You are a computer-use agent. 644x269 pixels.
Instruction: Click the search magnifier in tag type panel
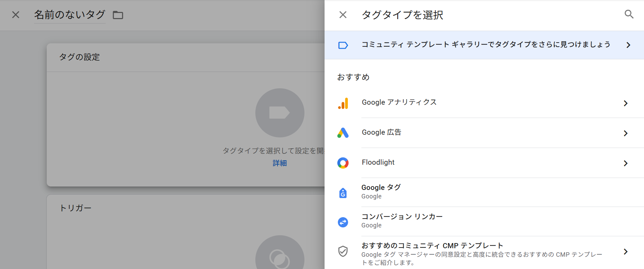coord(629,14)
